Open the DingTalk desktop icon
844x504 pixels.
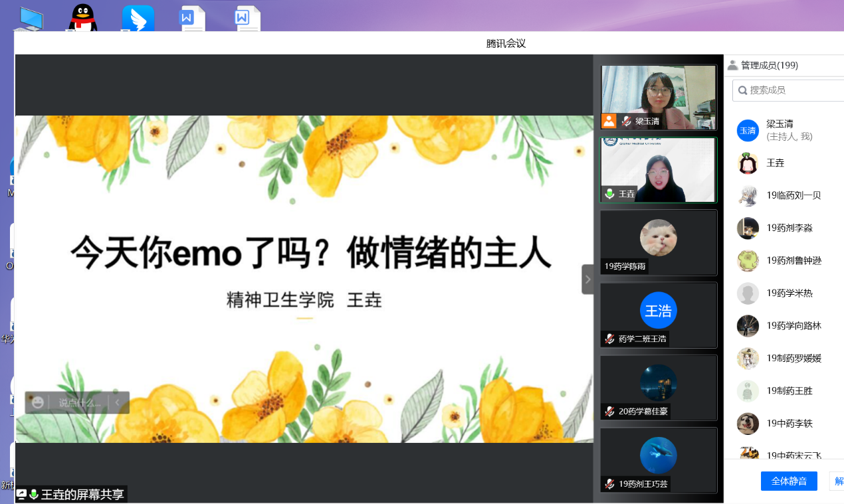point(138,19)
